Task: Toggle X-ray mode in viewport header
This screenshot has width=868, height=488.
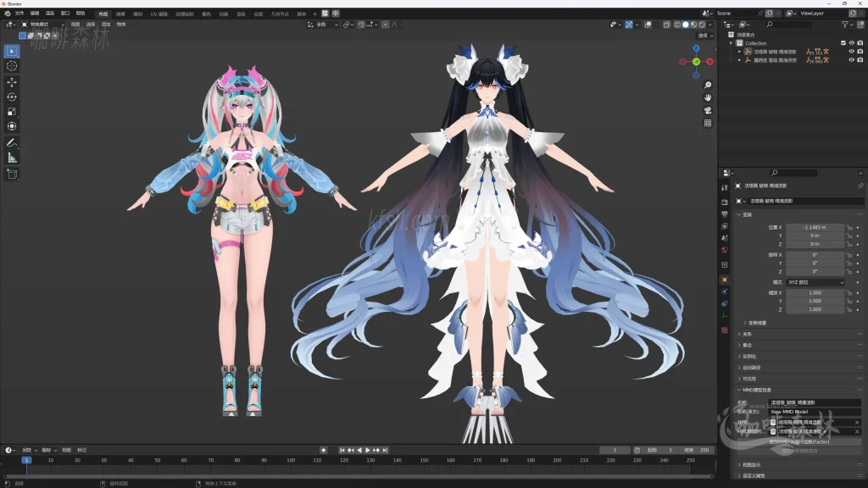Action: coord(666,25)
